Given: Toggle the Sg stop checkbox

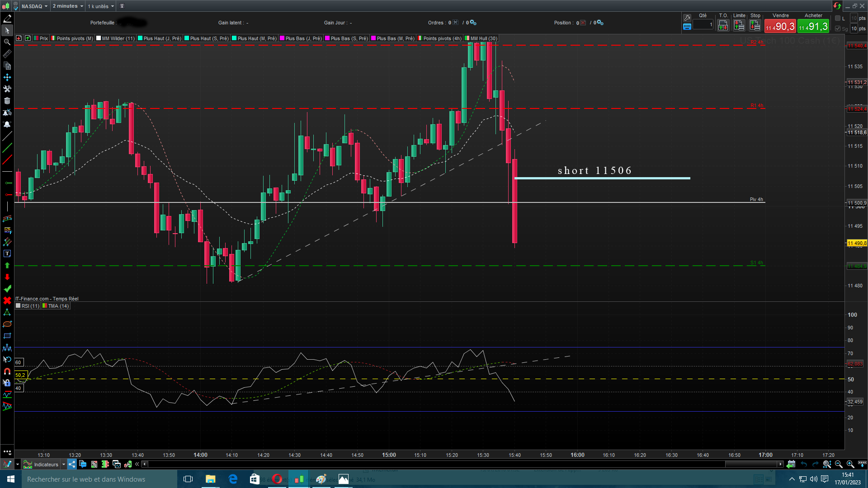Looking at the screenshot, I should 838,28.
